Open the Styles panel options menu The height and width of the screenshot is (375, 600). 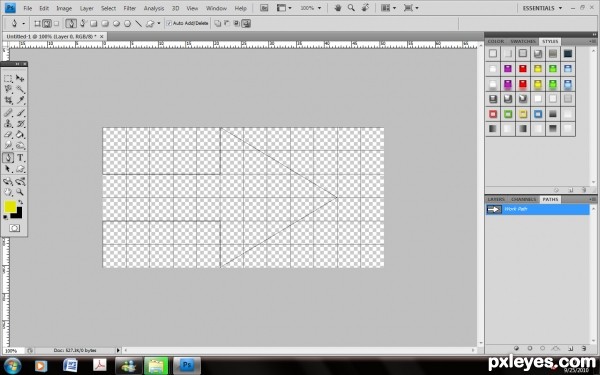coord(593,41)
